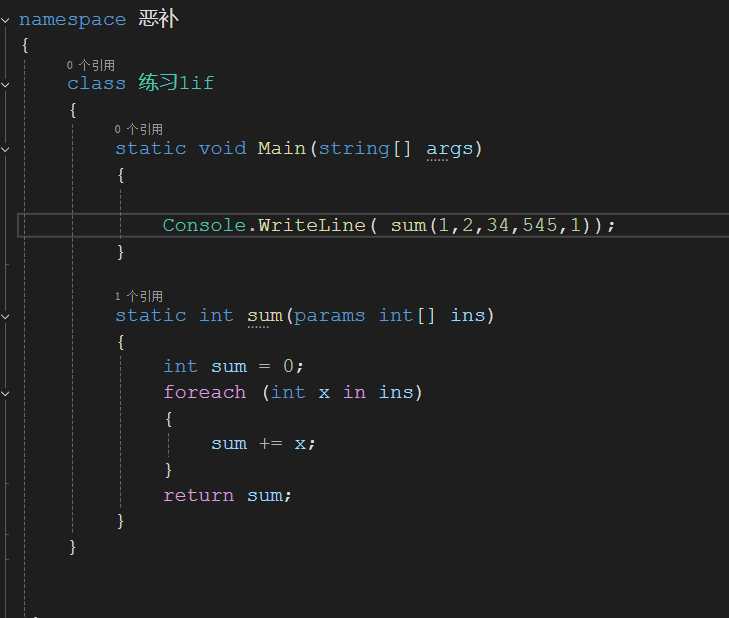The width and height of the screenshot is (729, 618).
Task: Open the 1 个引用 CodeLens above sum
Action: pos(139,296)
